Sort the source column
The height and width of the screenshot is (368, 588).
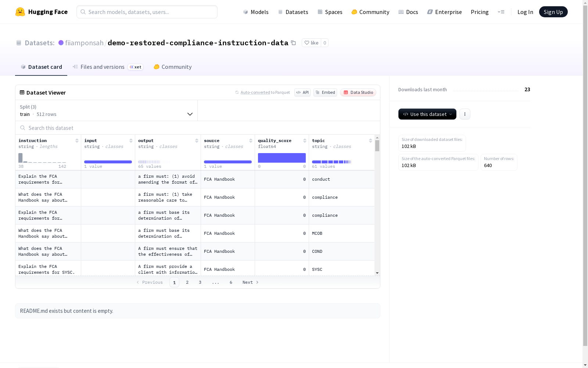click(251, 141)
